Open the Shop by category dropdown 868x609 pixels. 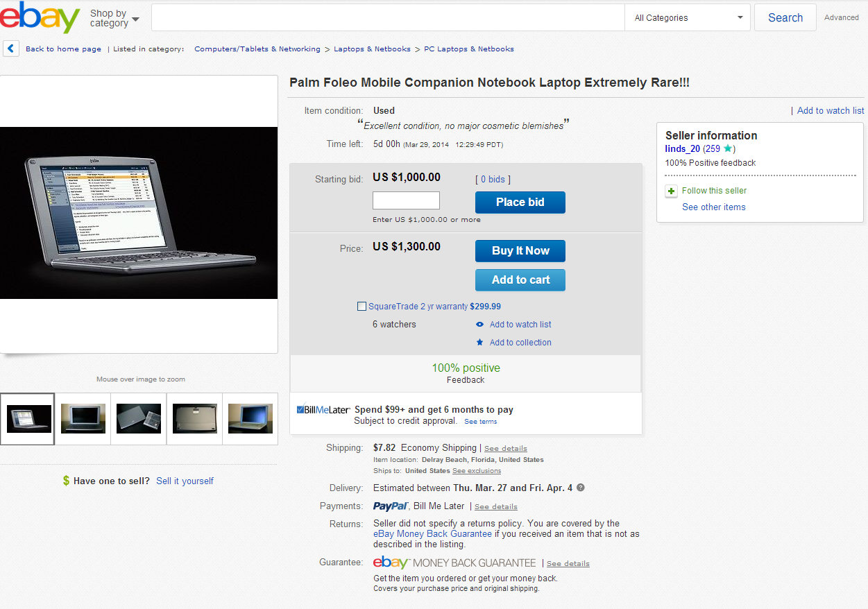click(x=114, y=18)
